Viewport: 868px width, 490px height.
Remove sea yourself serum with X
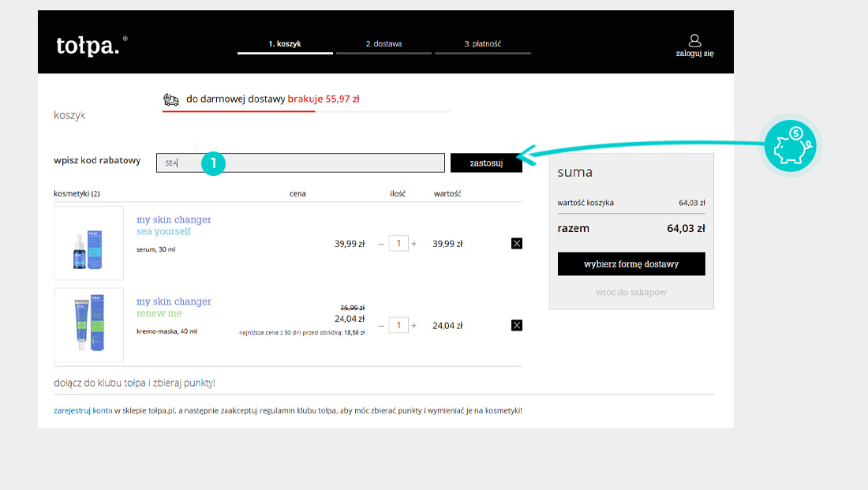click(517, 244)
